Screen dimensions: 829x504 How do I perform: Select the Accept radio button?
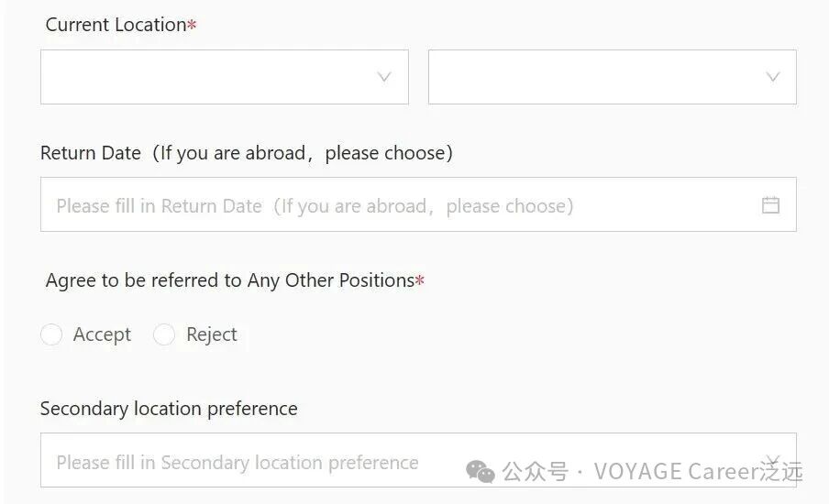tap(51, 335)
